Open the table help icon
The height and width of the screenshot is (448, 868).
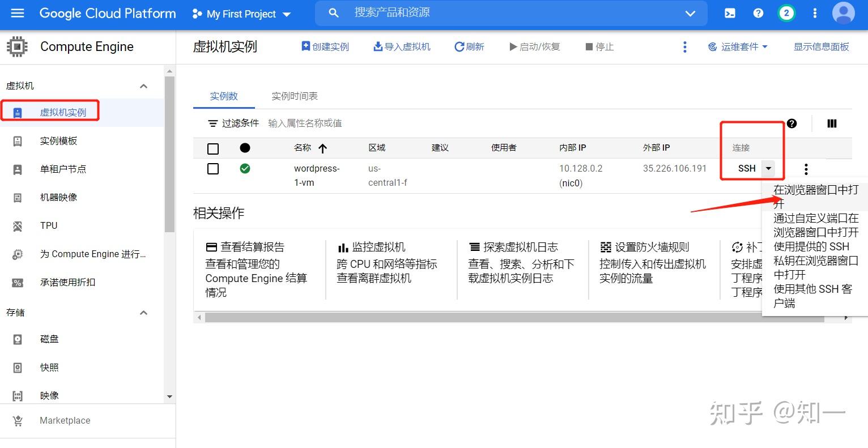792,123
